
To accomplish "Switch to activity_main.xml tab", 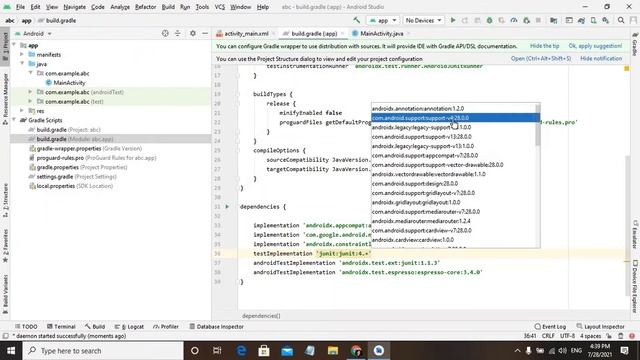I will click(x=246, y=33).
